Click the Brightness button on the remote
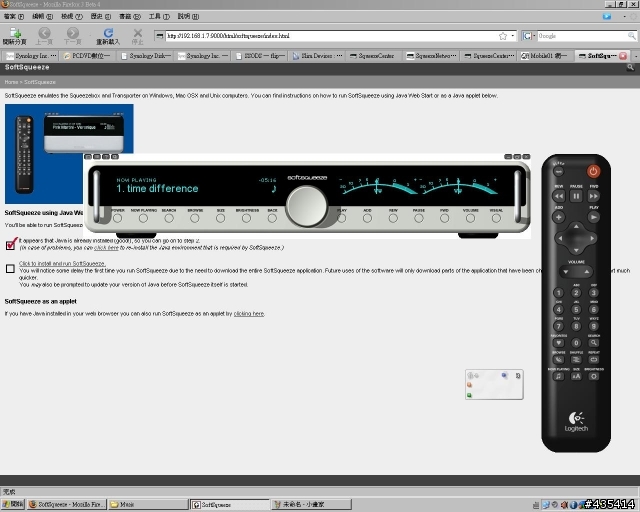The height and width of the screenshot is (512, 640). coord(593,376)
